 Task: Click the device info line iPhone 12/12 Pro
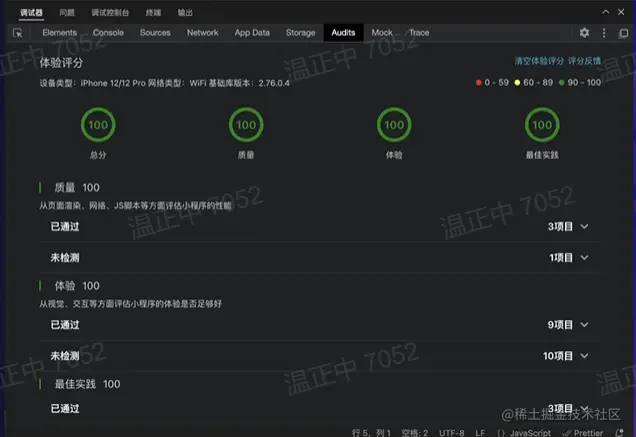(164, 83)
